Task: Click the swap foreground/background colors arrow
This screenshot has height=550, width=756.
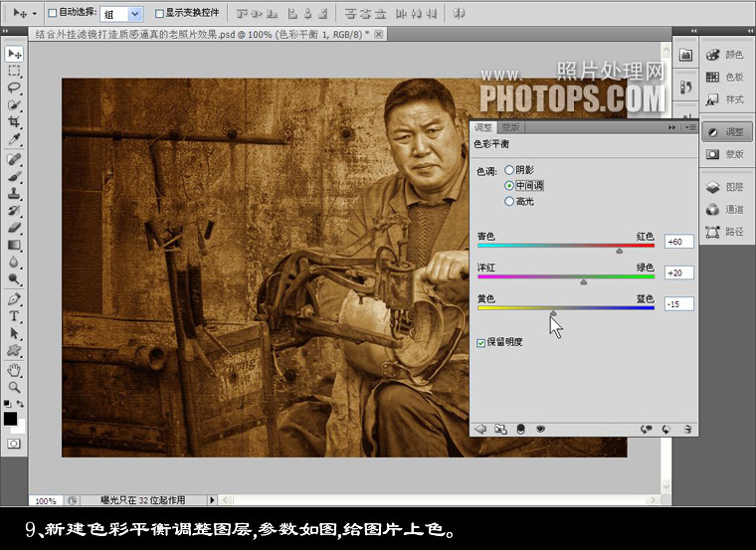Action: coord(20,404)
